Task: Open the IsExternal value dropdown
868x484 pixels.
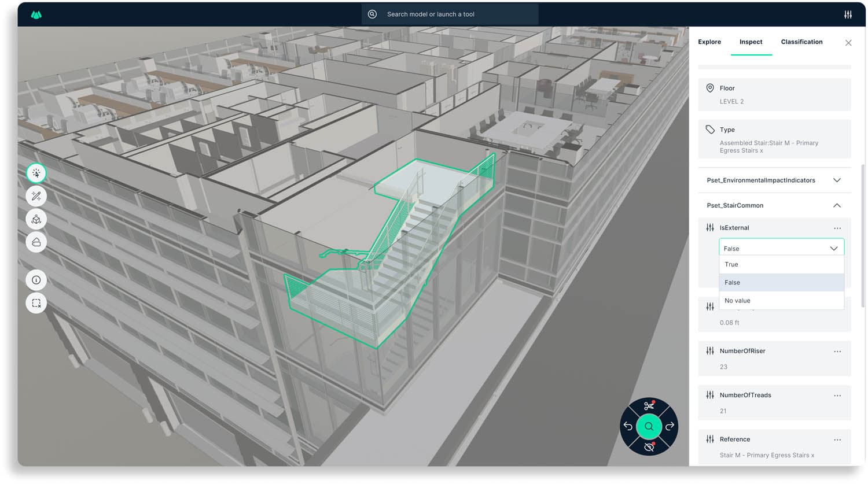Action: (x=833, y=247)
